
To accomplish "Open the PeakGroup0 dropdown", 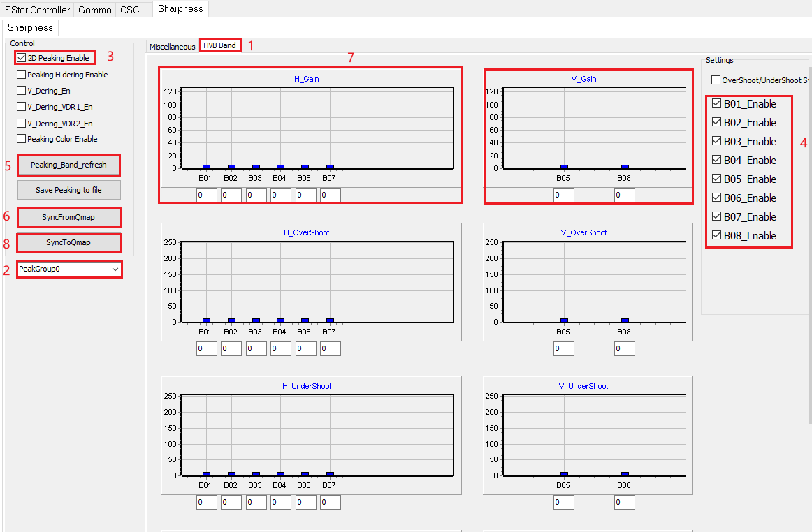I will click(x=69, y=269).
